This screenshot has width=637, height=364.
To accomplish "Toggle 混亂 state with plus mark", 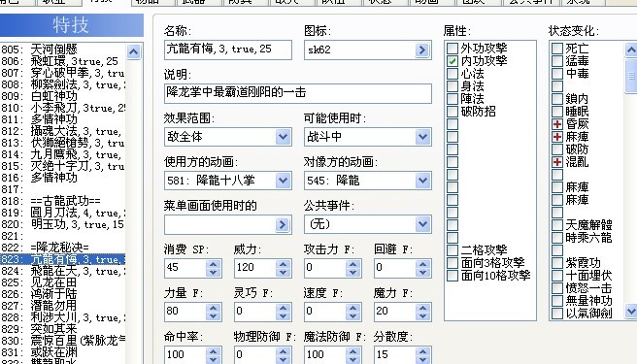I will (557, 162).
